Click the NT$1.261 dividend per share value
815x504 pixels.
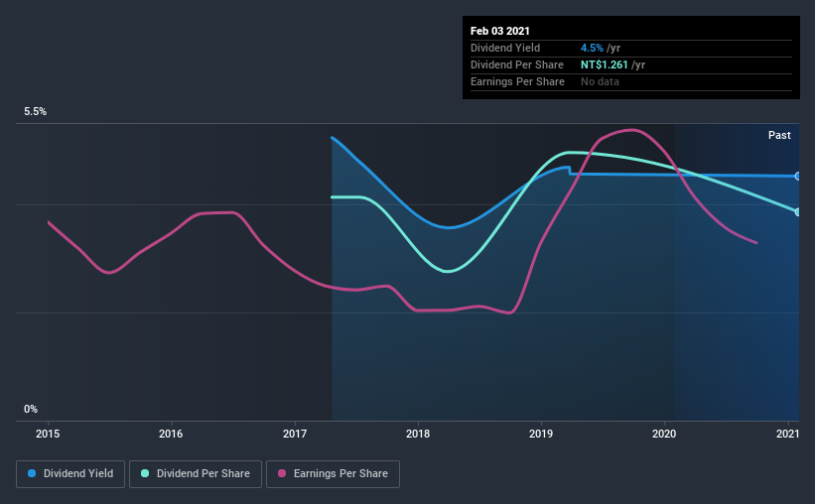(x=604, y=64)
